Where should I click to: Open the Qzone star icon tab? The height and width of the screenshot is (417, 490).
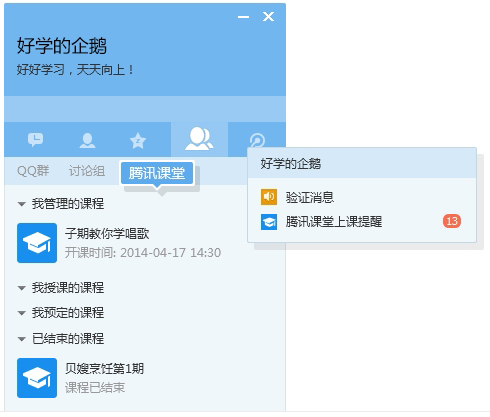(138, 140)
